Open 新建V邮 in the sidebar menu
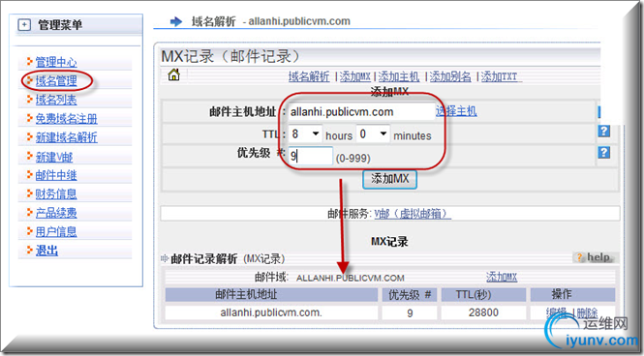Screen dimensions: 644x356 click(x=54, y=157)
